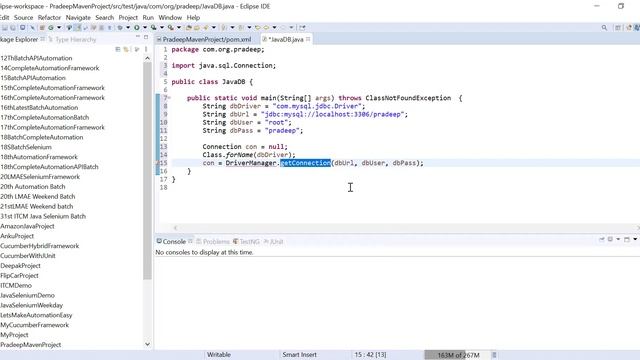640x360 pixels.
Task: Open the Project menu
Action: 128,18
